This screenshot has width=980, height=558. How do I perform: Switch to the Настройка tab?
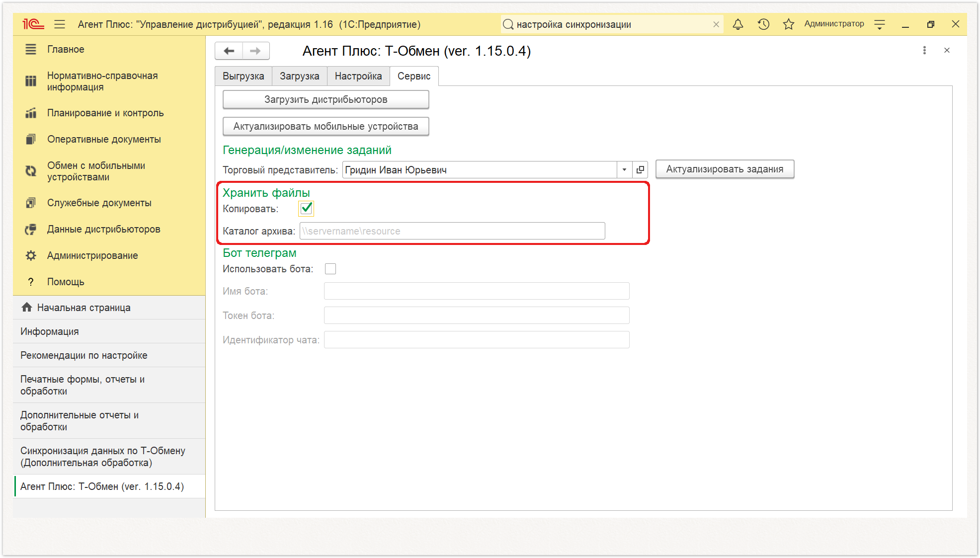(x=358, y=76)
